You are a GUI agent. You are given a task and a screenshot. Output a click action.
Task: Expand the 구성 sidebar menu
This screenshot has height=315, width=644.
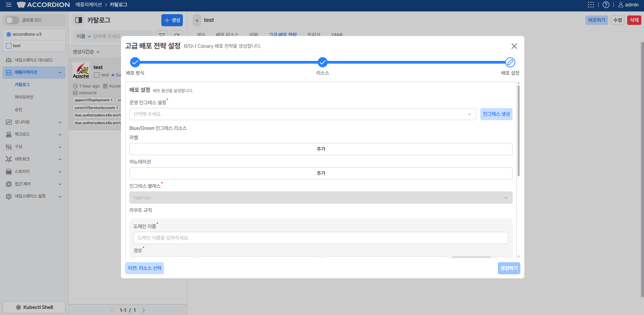point(34,147)
